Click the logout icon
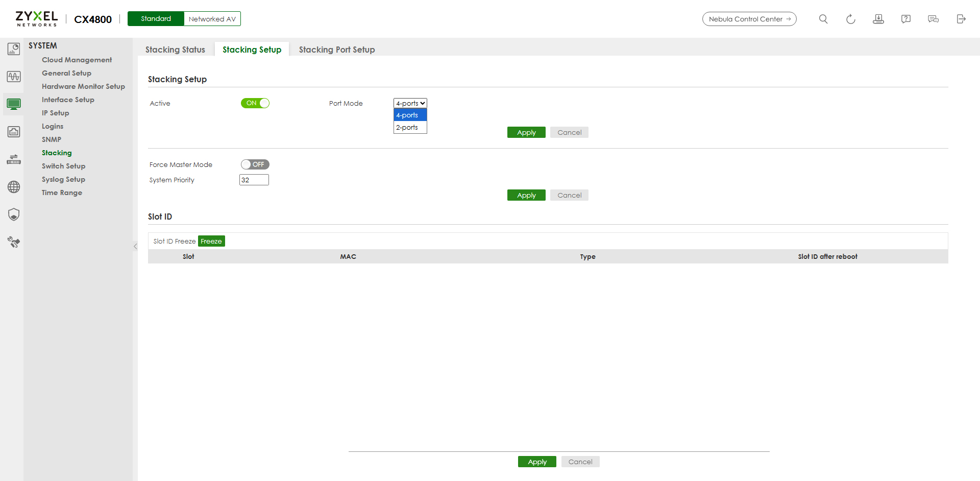 coord(961,19)
